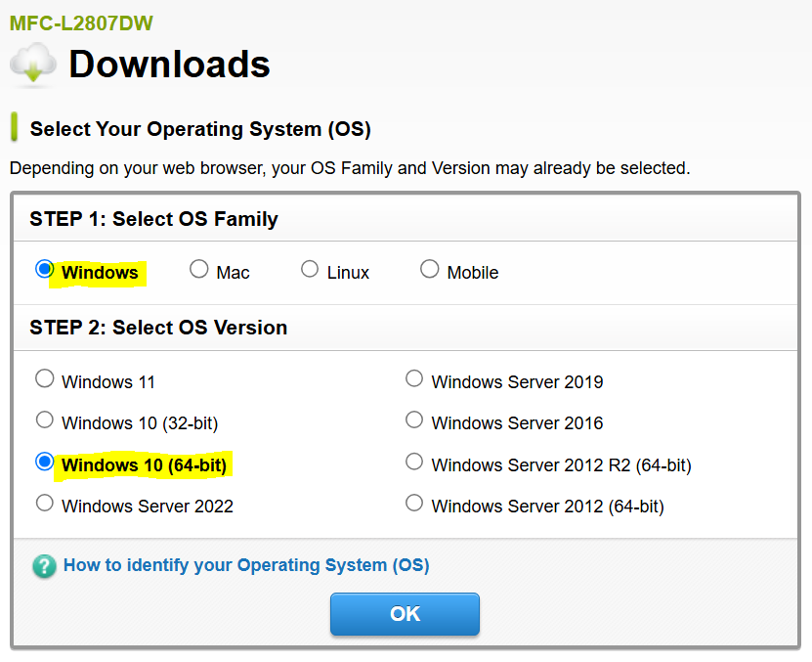Pick the Windows 10 (64-bit) radio button
The width and height of the screenshot is (812, 662).
click(x=45, y=462)
